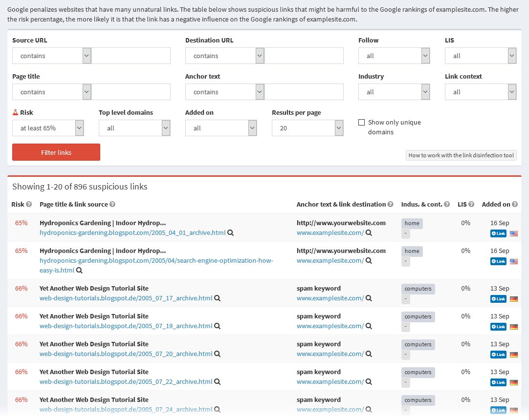Enable Show only unique domains checkbox
Screen dimensions: 529x420
coord(362,123)
